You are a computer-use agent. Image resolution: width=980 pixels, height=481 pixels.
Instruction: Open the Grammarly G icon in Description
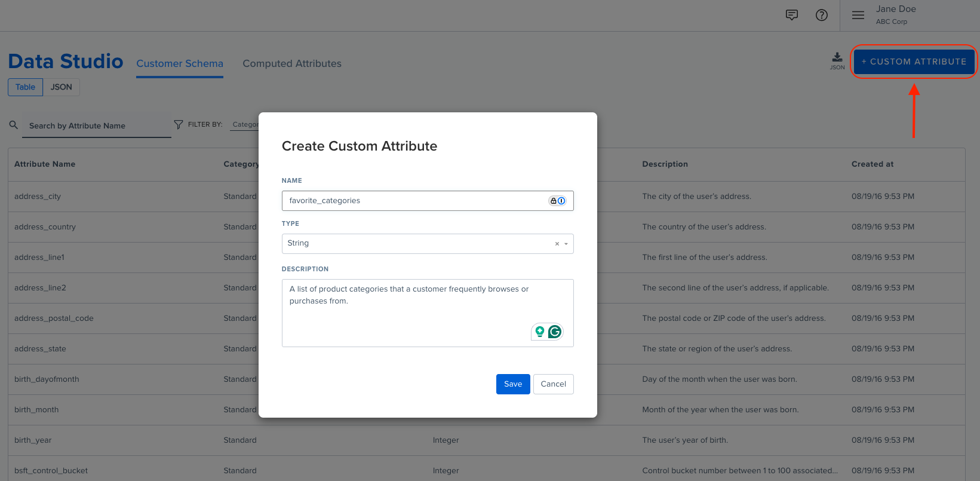coord(555,332)
